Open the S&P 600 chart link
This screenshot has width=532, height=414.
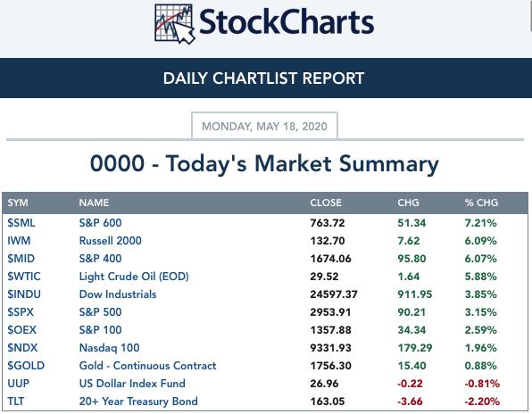click(x=101, y=223)
